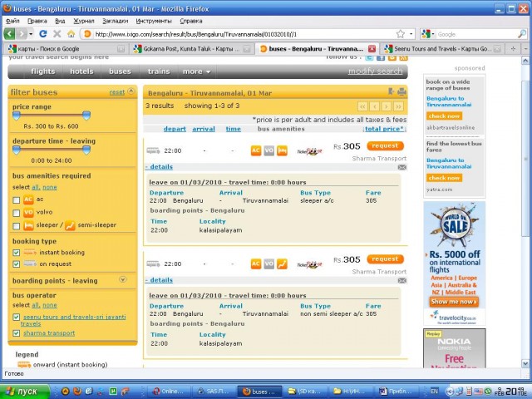Click next page arrow in results pagination

pos(387,106)
